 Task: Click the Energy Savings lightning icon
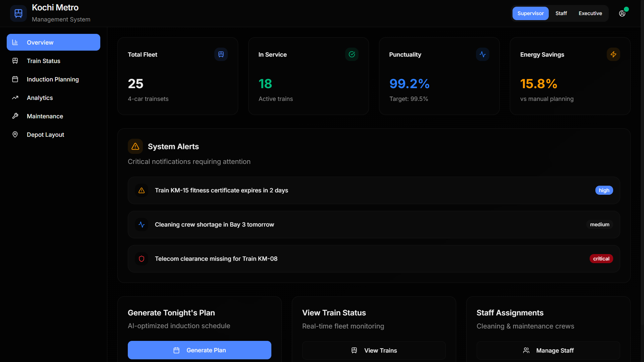click(x=613, y=54)
